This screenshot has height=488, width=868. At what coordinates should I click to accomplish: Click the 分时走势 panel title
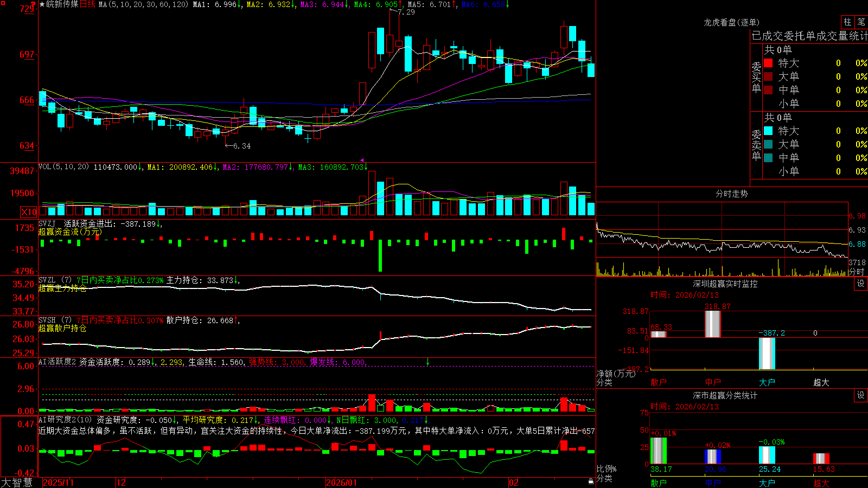click(x=731, y=194)
